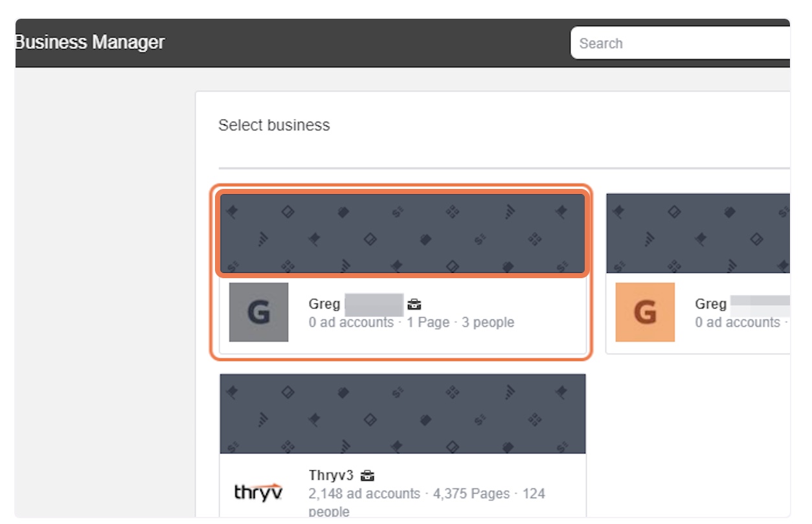Screen dimensions: 812x524
Task: Open the gray G business avatar
Action: coord(258,312)
